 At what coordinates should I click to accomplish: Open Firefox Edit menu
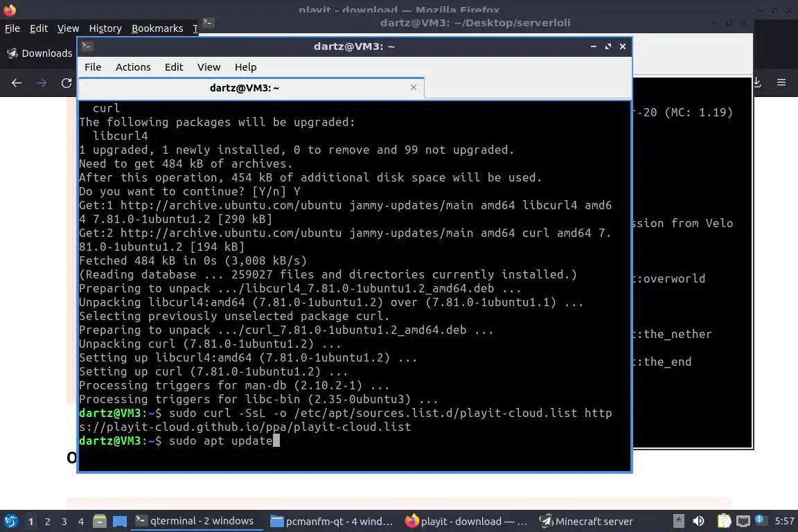[x=39, y=28]
